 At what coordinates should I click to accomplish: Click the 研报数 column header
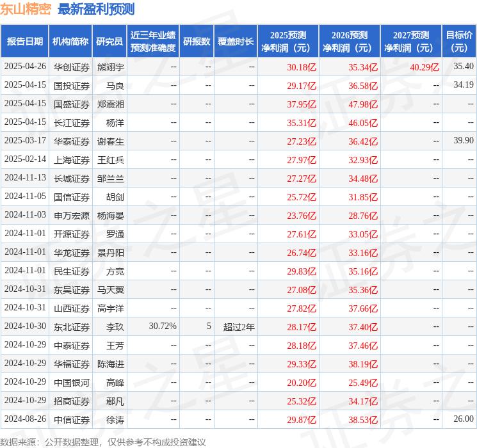pyautogui.click(x=197, y=42)
